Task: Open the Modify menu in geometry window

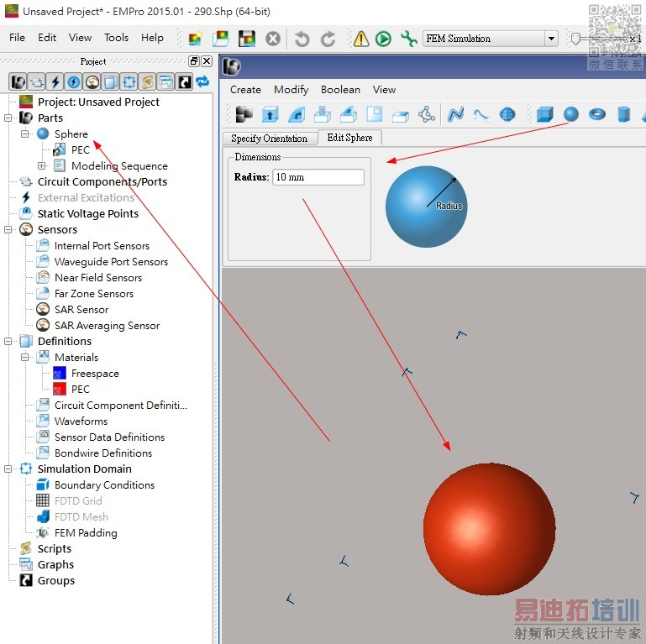Action: [291, 89]
